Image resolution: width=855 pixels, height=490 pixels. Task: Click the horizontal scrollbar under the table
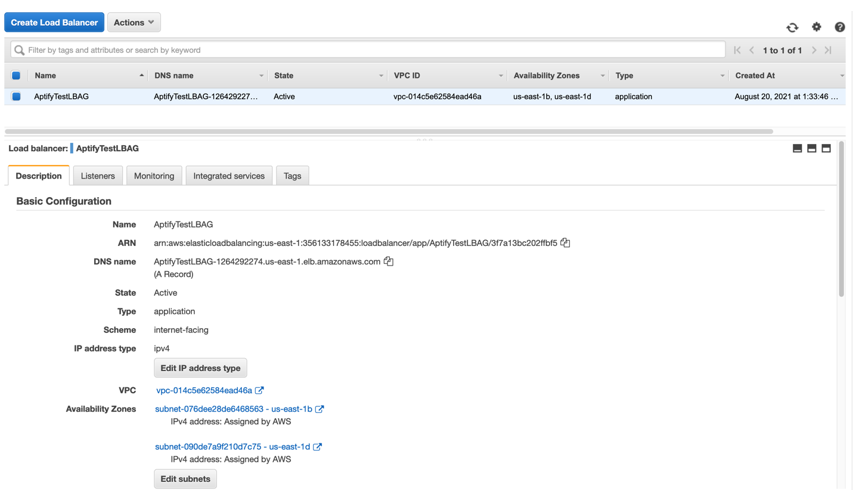pos(389,131)
